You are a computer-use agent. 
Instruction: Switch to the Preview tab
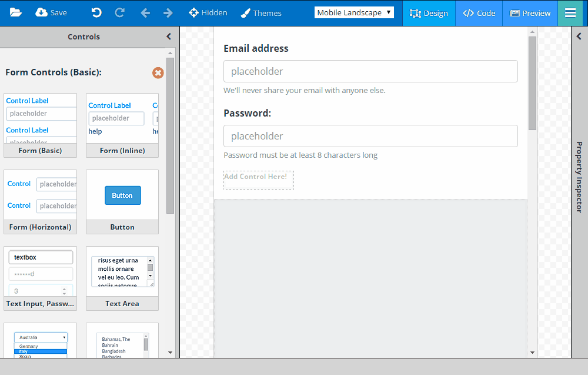click(x=530, y=13)
